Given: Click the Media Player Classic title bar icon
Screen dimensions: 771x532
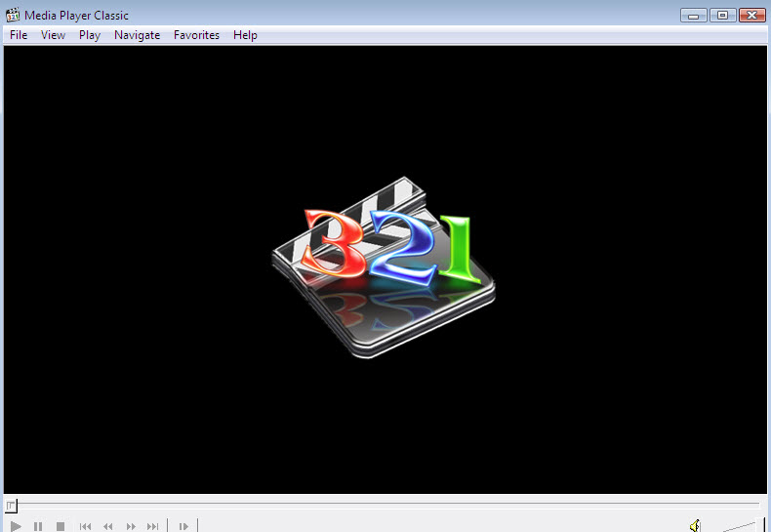Looking at the screenshot, I should click(x=13, y=16).
